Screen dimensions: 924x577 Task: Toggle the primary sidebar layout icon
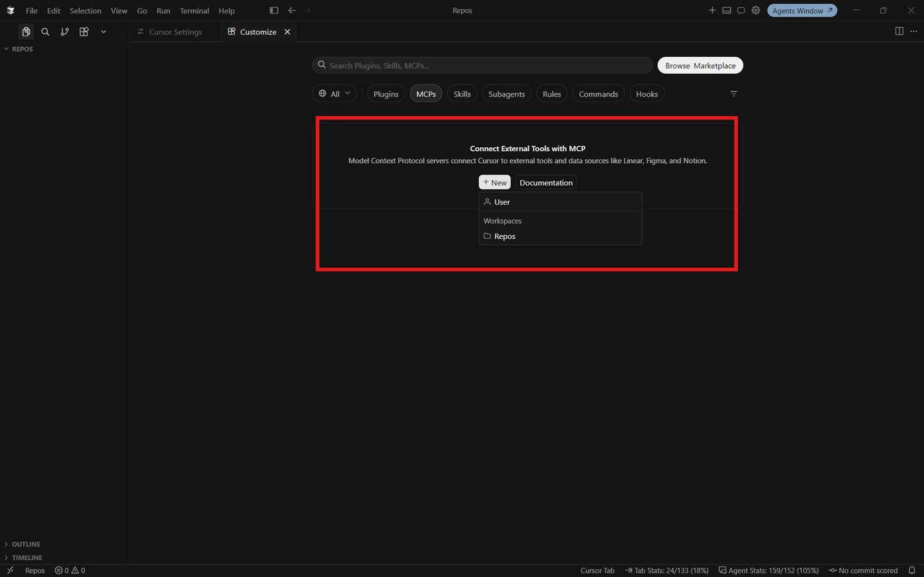[274, 11]
